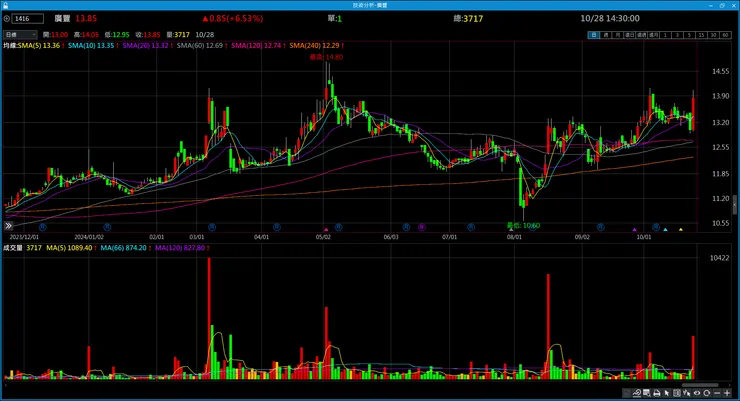The height and width of the screenshot is (401, 740).
Task: Click the refresh circular-arrow icon
Action: click(x=706, y=393)
